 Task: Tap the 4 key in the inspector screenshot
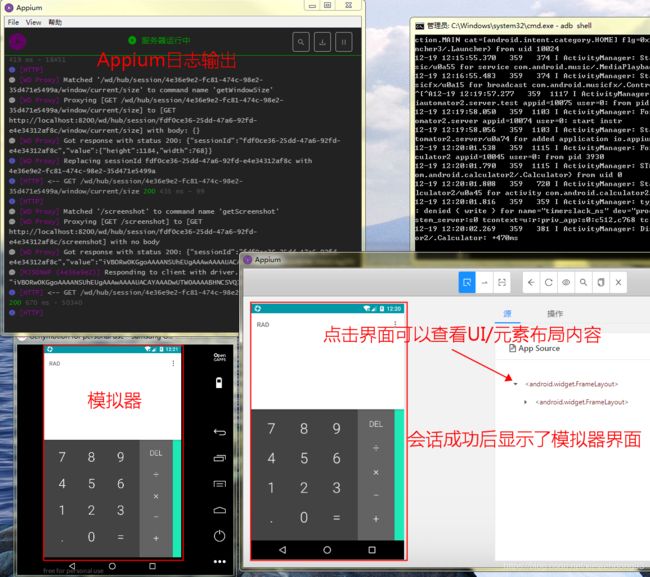(x=271, y=458)
